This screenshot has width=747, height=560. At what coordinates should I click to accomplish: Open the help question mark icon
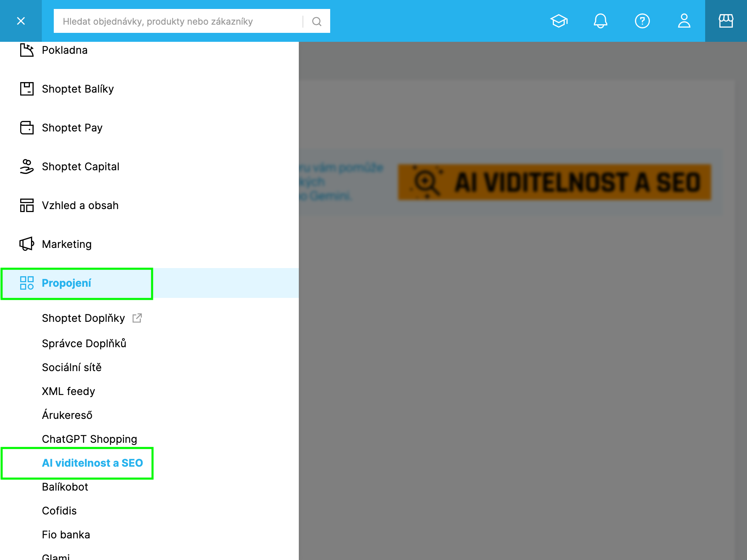[x=642, y=21]
